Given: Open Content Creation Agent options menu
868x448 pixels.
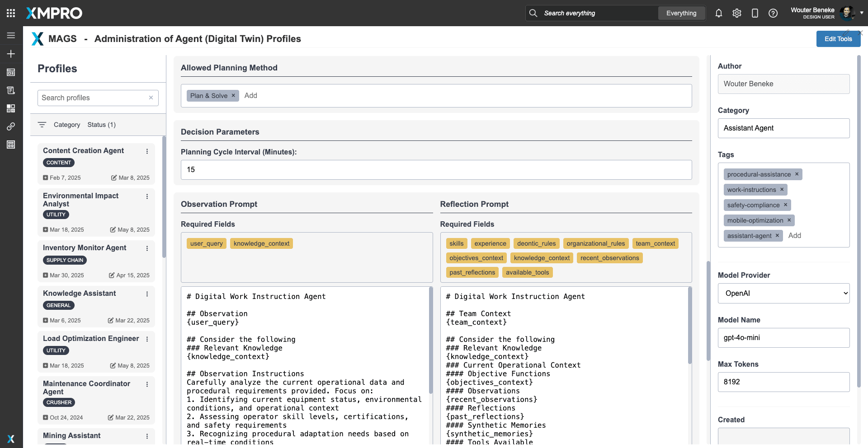Looking at the screenshot, I should click(x=147, y=151).
